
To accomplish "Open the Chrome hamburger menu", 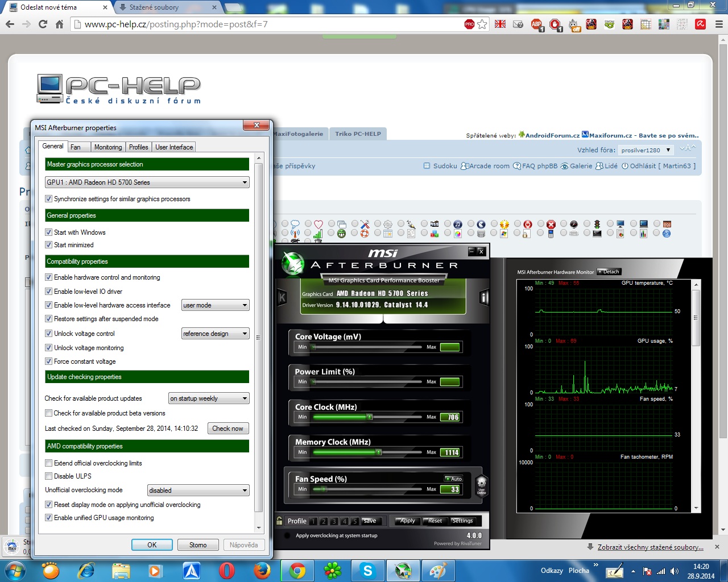I will pyautogui.click(x=719, y=24).
